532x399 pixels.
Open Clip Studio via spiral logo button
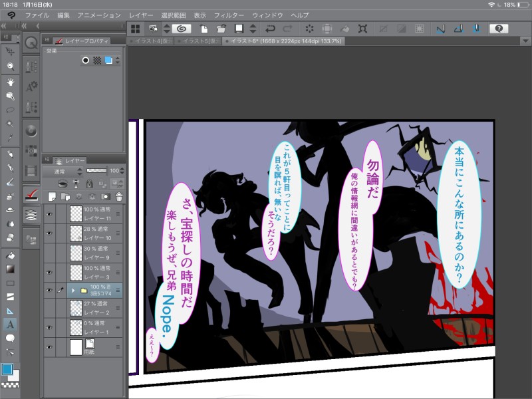(x=182, y=29)
